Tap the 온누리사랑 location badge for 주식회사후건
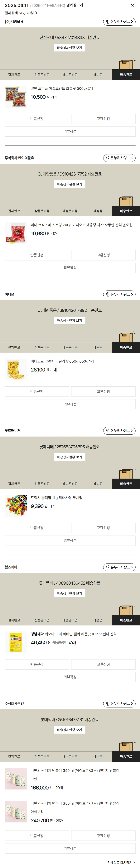The image size is (140, 868). tap(119, 704)
